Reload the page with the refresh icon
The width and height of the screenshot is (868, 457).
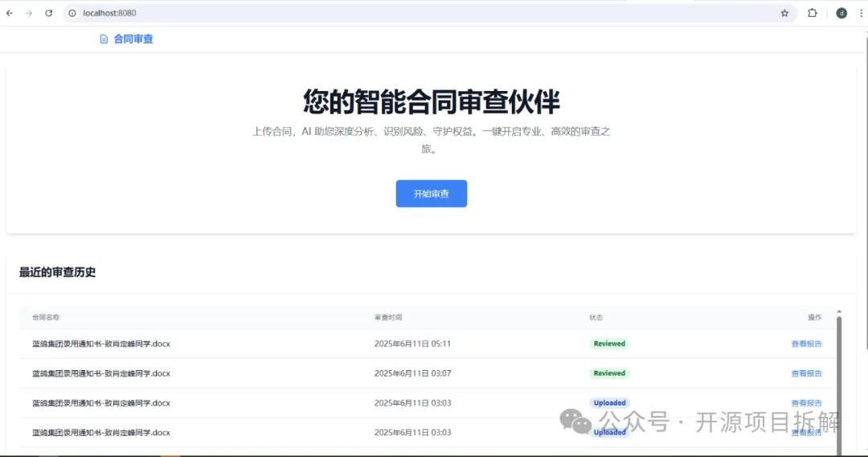click(x=49, y=14)
